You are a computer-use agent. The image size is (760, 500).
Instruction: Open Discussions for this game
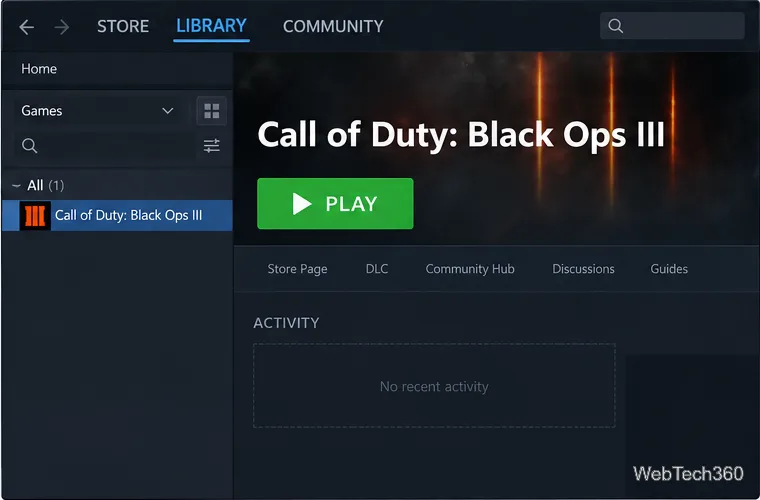(583, 269)
